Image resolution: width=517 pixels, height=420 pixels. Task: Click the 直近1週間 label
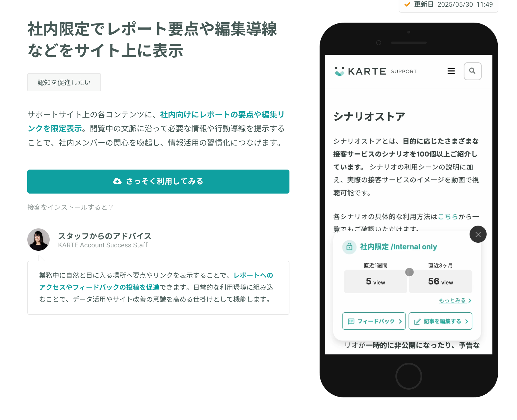pos(375,265)
